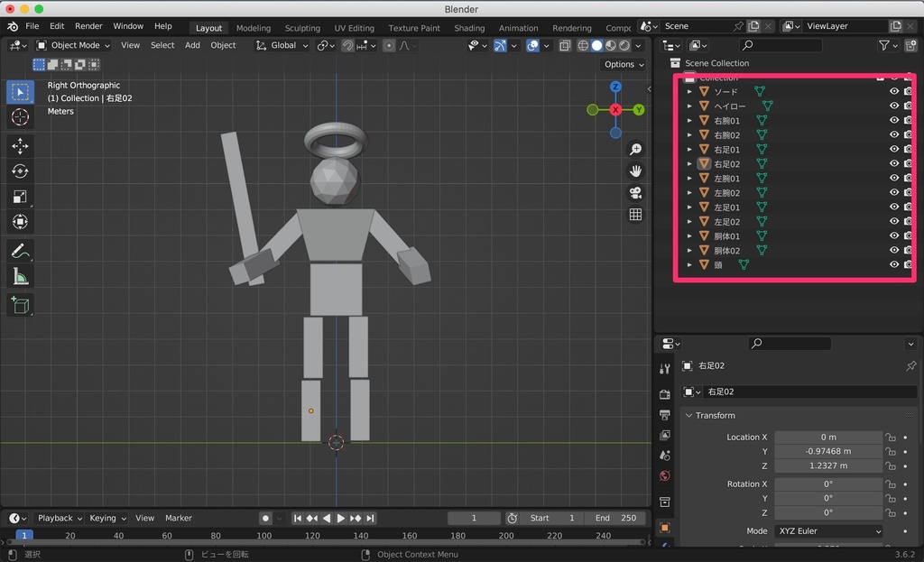Screen dimensions: 924x562
Task: Select the Rotate tool in left toolbar
Action: coord(20,171)
